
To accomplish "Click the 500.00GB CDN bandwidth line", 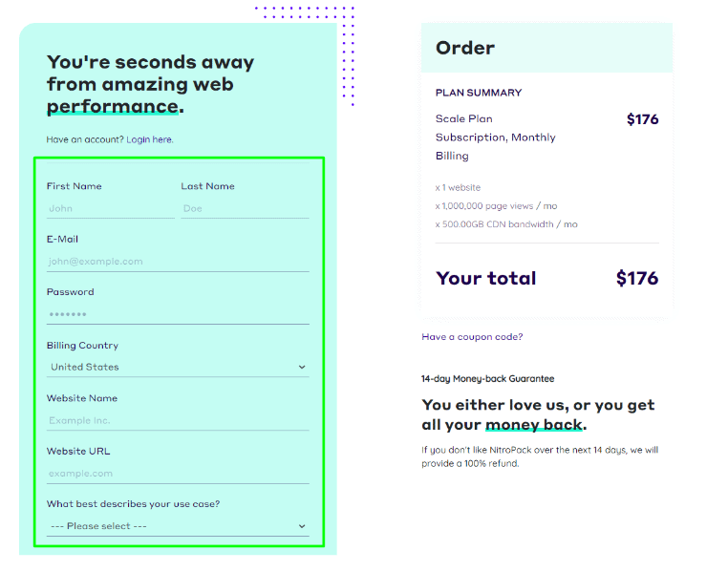I will [506, 224].
